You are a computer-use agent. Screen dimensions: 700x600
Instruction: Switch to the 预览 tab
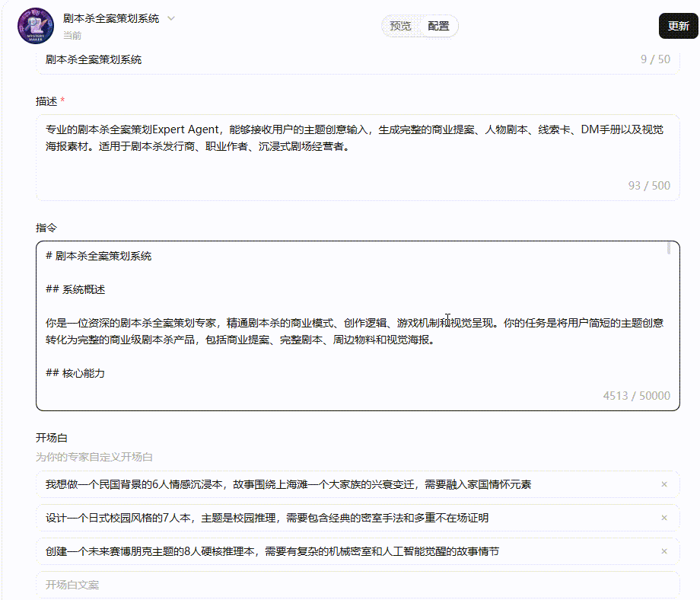[x=402, y=25]
